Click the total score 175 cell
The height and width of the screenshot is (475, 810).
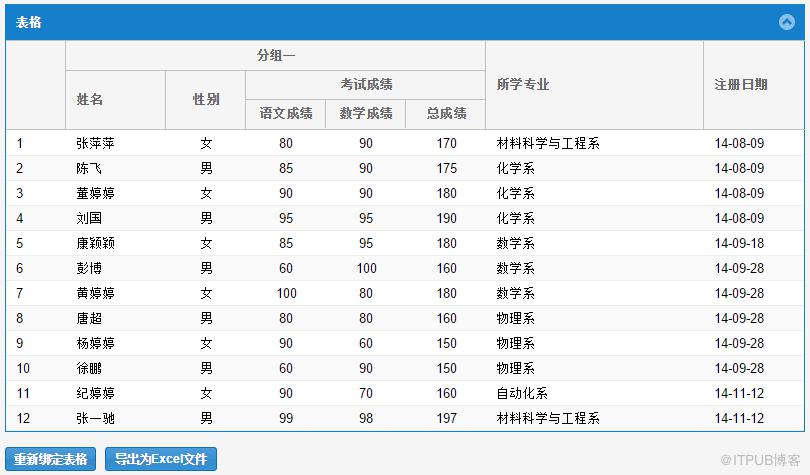[446, 168]
